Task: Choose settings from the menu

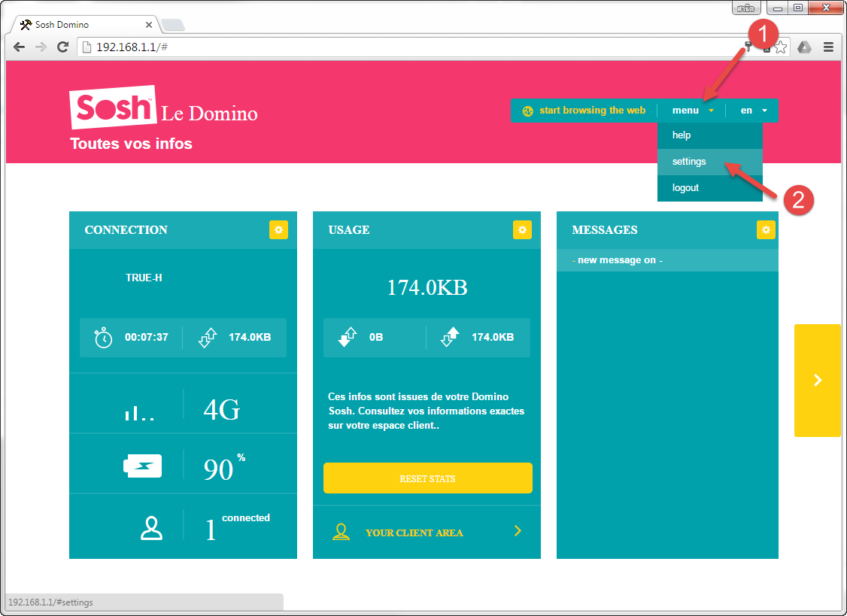Action: pyautogui.click(x=710, y=162)
